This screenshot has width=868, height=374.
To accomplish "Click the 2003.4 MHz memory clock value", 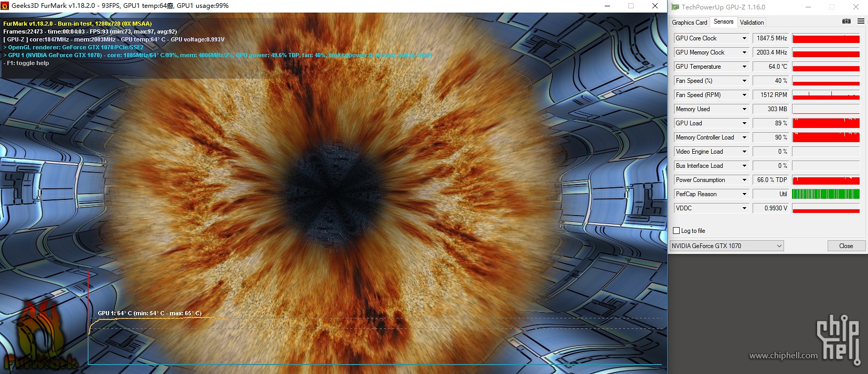I will pyautogui.click(x=770, y=52).
